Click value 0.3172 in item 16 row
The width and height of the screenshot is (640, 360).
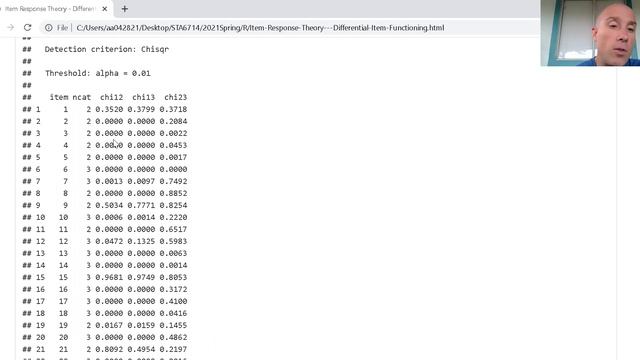[173, 289]
